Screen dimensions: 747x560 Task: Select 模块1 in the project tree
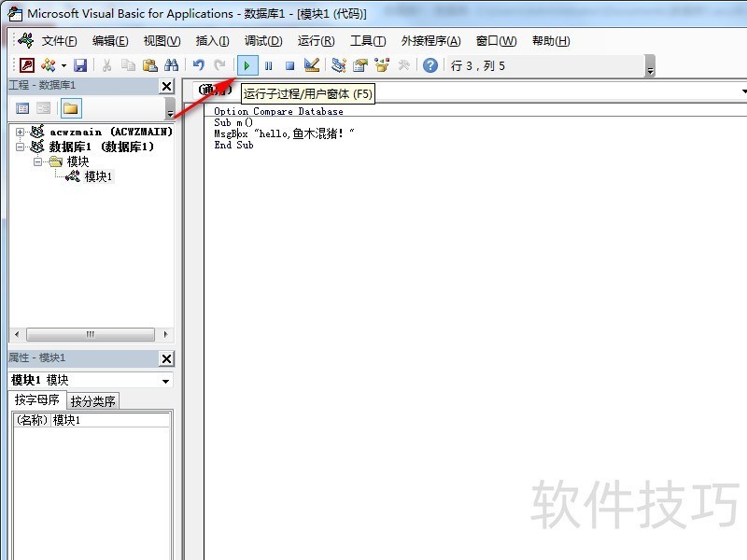click(98, 176)
